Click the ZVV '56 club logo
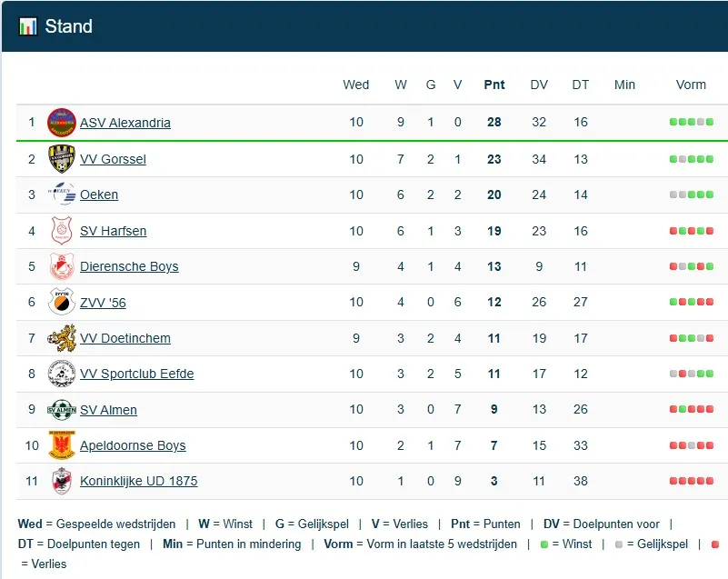 coord(62,302)
